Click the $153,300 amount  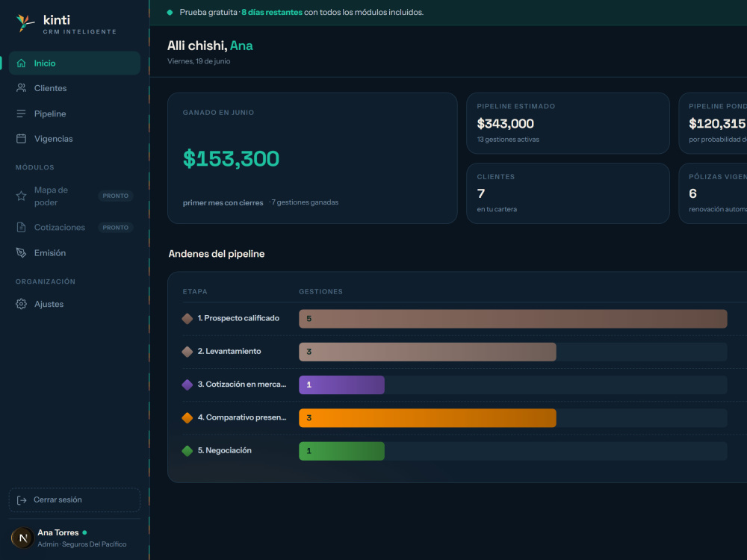231,158
